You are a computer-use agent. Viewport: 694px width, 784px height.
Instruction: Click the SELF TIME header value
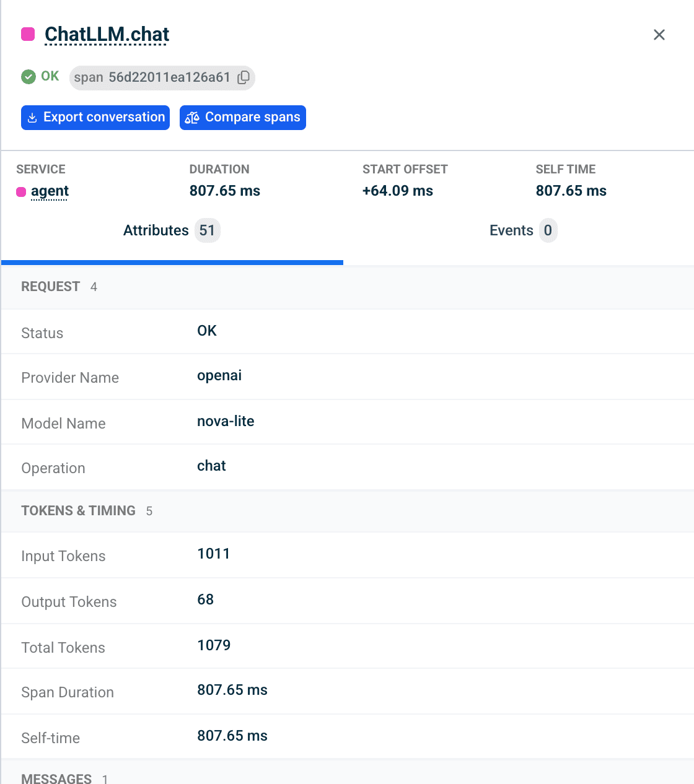click(571, 191)
